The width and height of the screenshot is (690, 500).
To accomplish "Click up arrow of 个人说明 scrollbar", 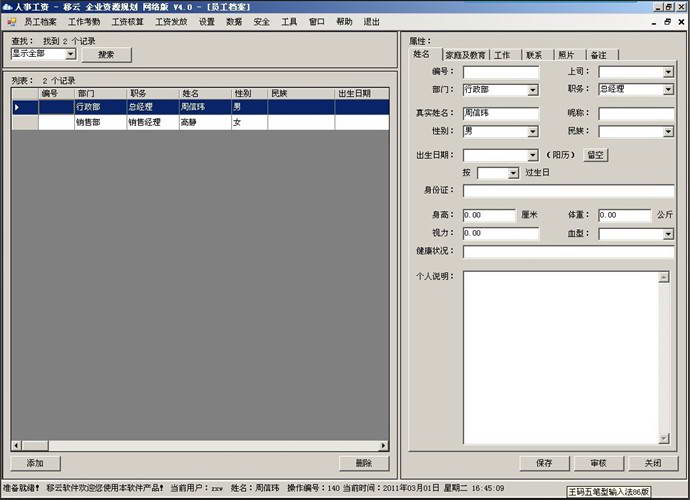I will click(x=664, y=277).
